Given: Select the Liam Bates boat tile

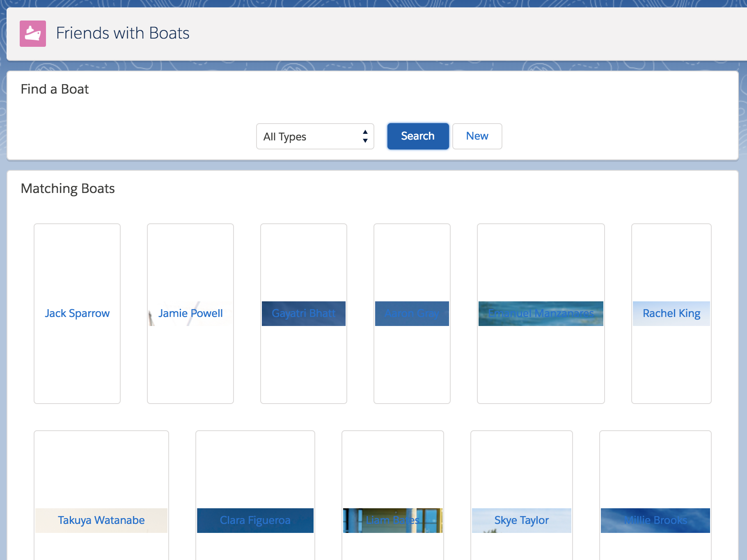Looking at the screenshot, I should click(393, 495).
